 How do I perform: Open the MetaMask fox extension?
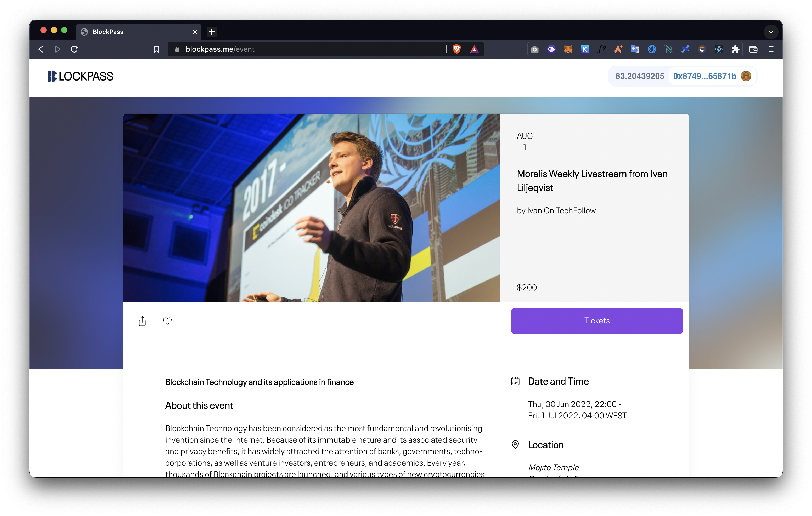tap(568, 49)
